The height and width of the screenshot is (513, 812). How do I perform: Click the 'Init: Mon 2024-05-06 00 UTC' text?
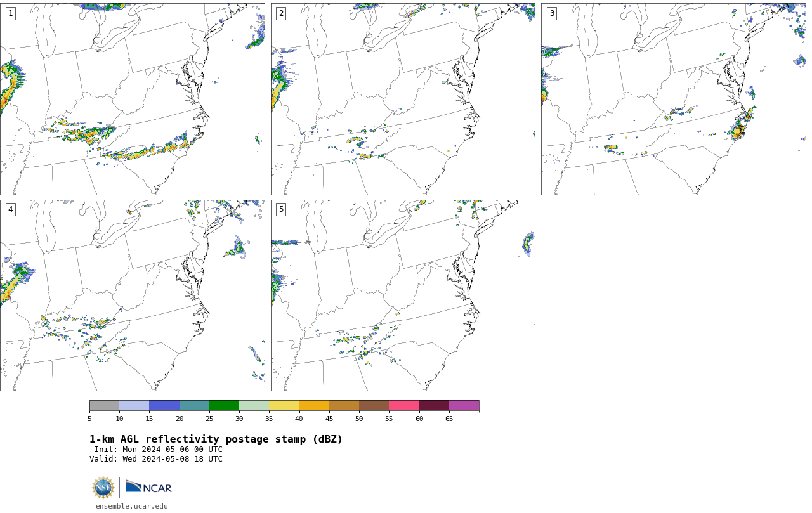[x=159, y=450]
